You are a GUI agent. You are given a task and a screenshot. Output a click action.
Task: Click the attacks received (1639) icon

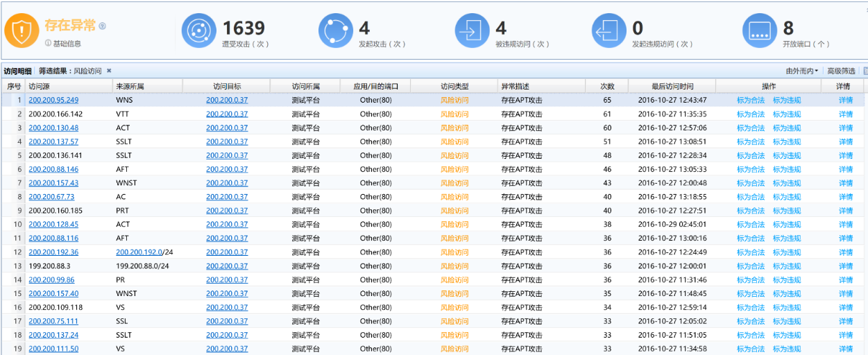[x=199, y=31]
